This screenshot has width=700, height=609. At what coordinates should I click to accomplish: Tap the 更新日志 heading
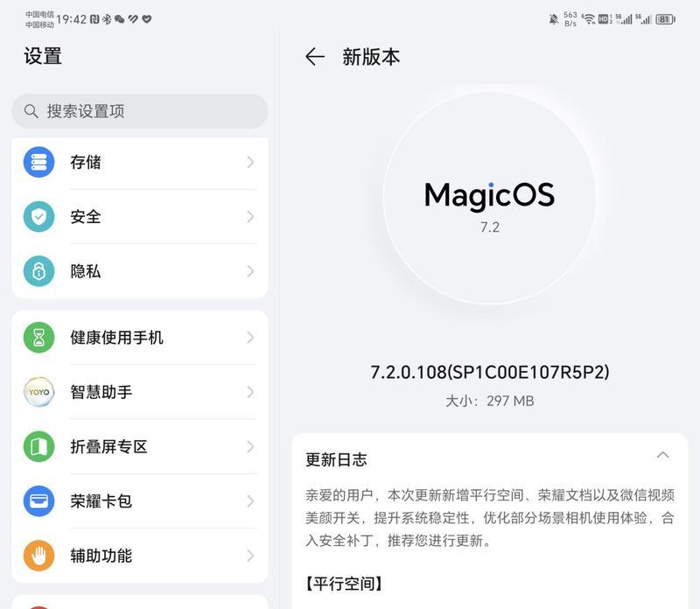pos(336,459)
